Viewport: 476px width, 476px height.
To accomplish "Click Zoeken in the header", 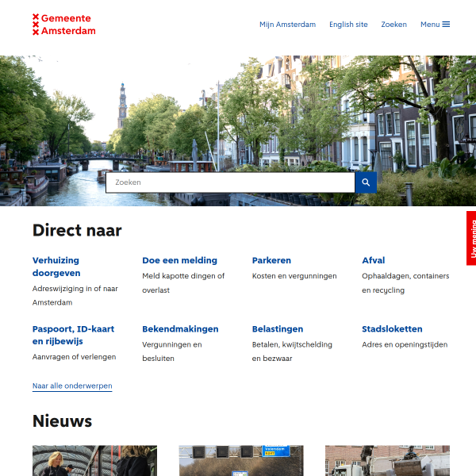I will click(x=393, y=25).
